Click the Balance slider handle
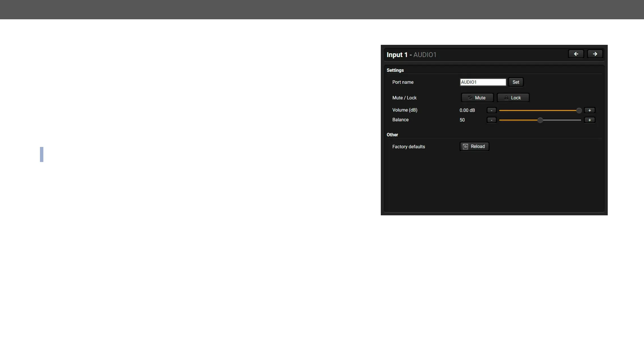 (540, 120)
